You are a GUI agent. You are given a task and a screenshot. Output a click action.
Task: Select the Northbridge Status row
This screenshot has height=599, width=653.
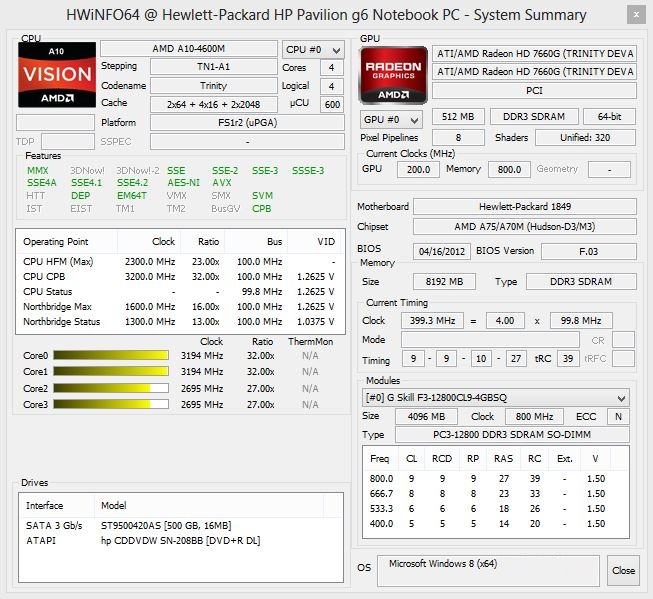pos(179,322)
